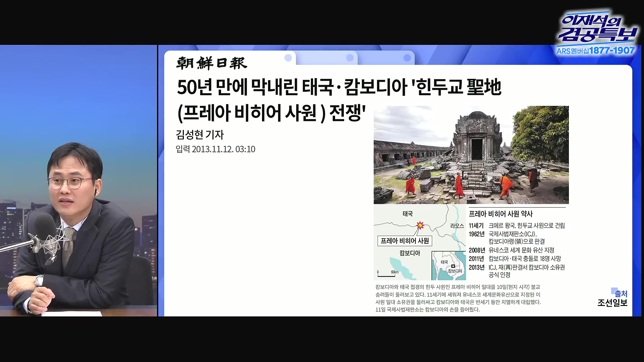Click the dot on the second tab

coord(350,58)
